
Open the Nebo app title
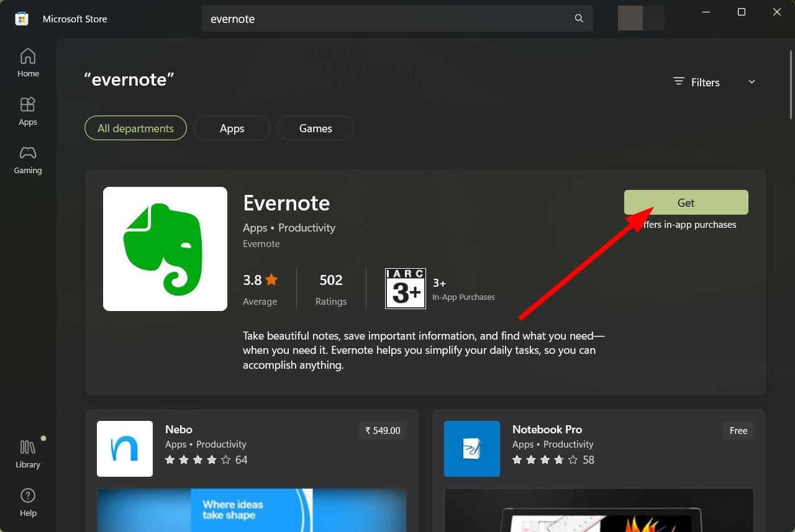coord(179,430)
